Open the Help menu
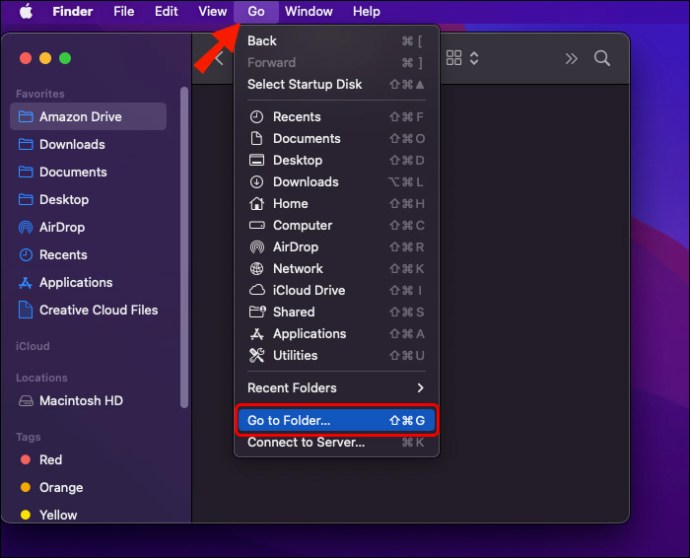The image size is (690, 558). tap(367, 11)
